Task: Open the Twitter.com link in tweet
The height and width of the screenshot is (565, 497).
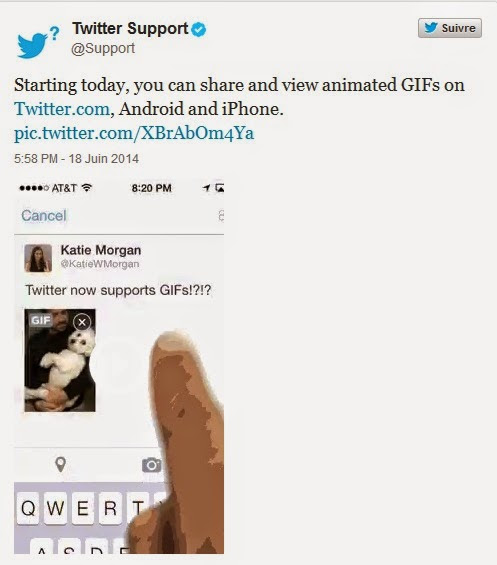Action: [x=62, y=109]
